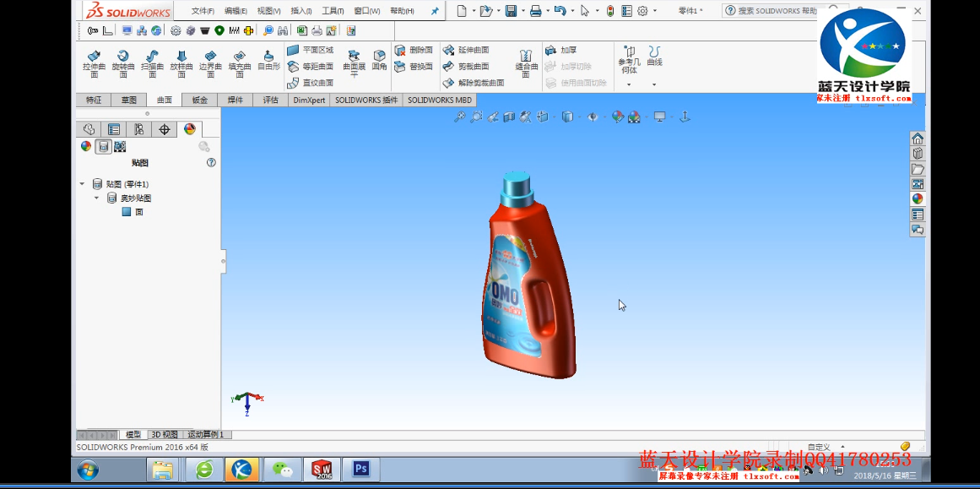Select the 面 item under 奥妙贴图
Viewport: 980px width, 489px height.
click(133, 212)
